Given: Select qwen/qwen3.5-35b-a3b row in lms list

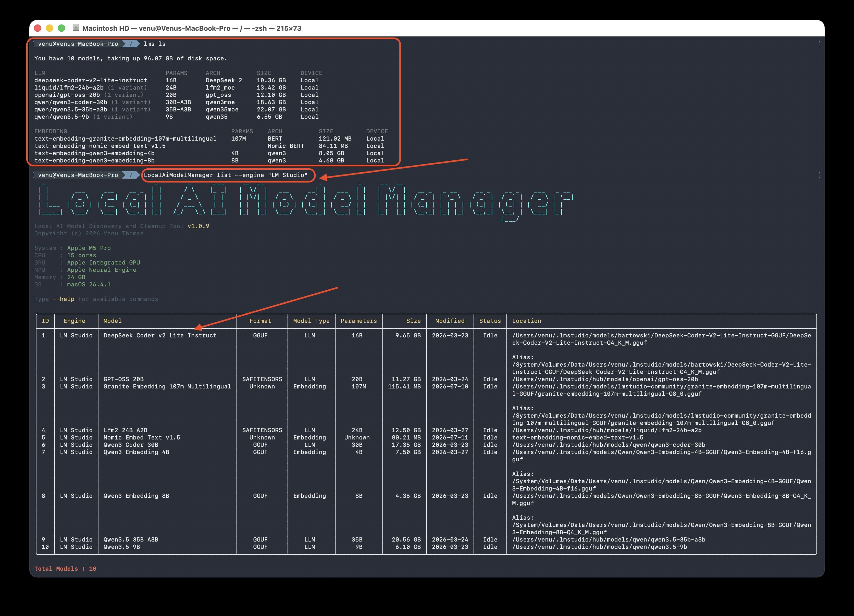Looking at the screenshot, I should pos(177,110).
